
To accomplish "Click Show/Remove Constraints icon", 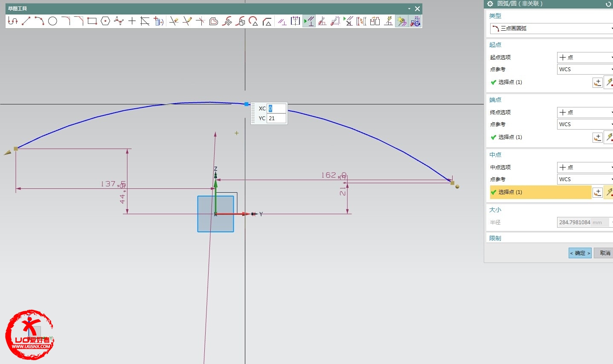I will pos(349,21).
